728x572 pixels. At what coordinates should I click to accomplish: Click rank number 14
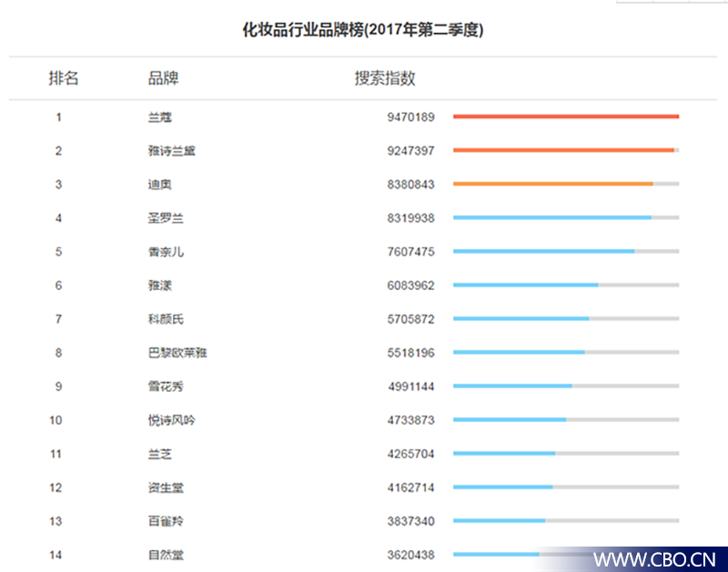(56, 555)
